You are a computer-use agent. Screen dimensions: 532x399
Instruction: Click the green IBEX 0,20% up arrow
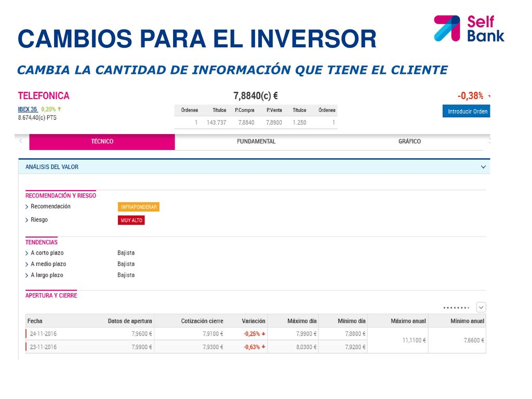[x=59, y=109]
